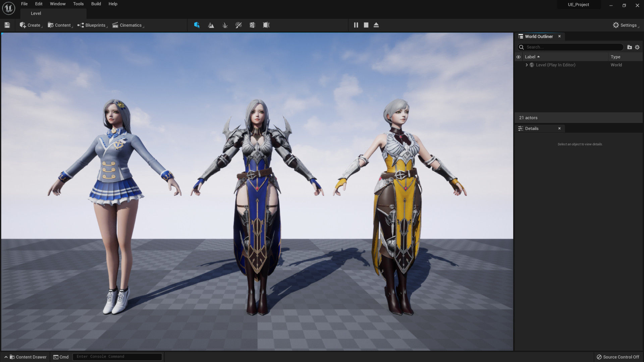The image size is (644, 362).
Task: Open the Blueprints dropdown menu
Action: (x=92, y=25)
